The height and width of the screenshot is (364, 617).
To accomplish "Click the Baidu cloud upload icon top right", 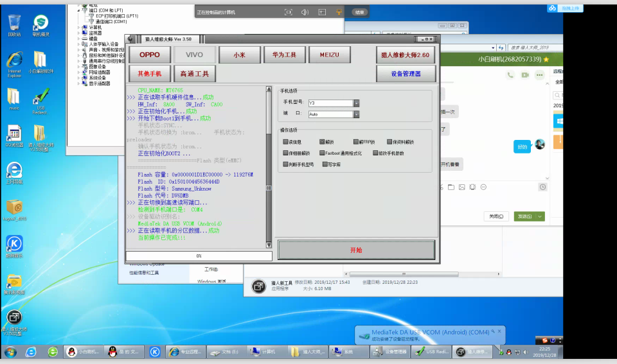I will [553, 8].
